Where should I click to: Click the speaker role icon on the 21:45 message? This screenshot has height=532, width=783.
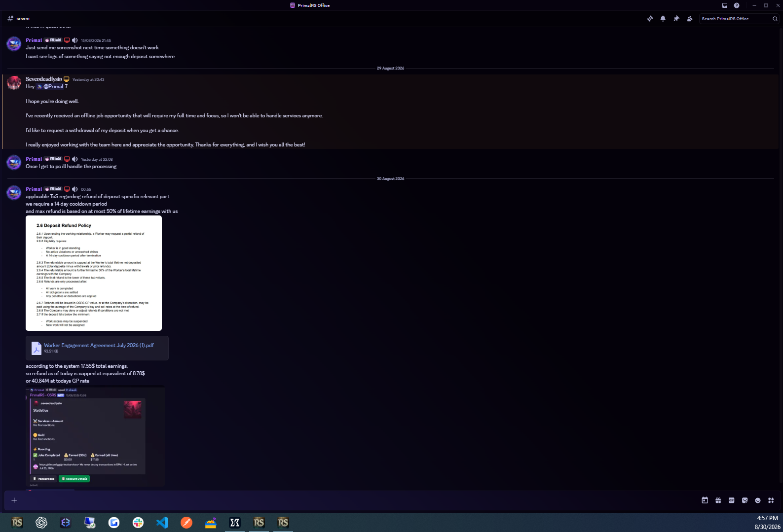tap(75, 40)
